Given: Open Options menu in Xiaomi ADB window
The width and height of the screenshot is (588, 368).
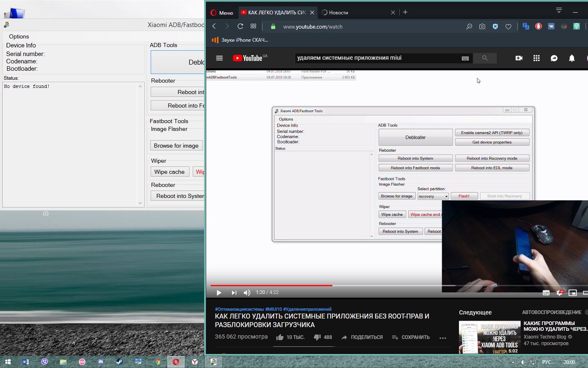Looking at the screenshot, I should click(x=19, y=36).
